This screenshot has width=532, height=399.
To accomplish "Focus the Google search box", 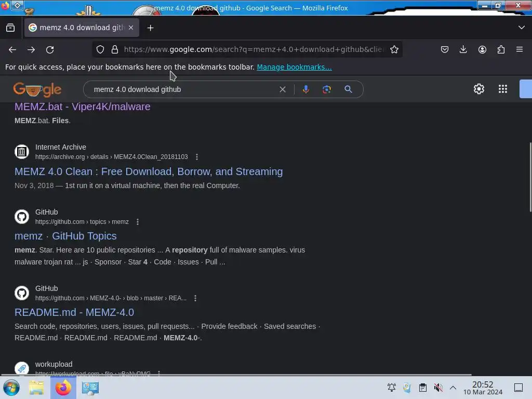I will click(183, 89).
